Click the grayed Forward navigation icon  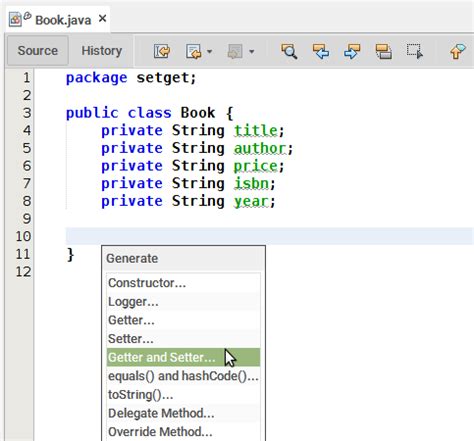[235, 52]
